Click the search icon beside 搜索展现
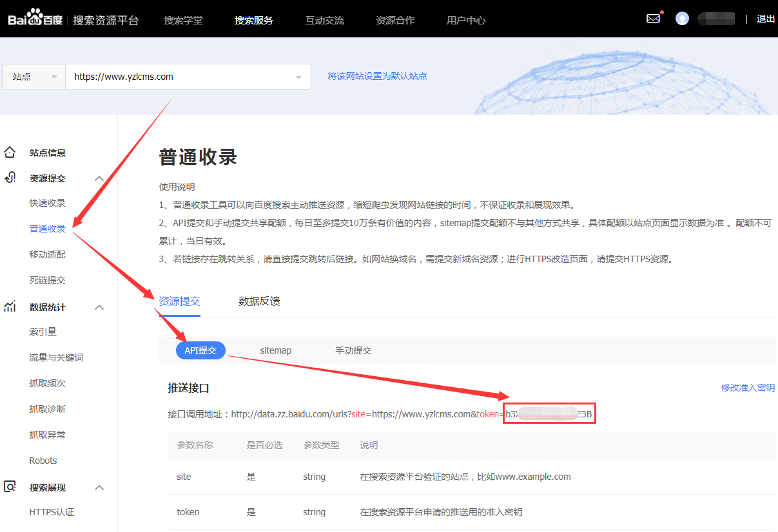This screenshot has width=778, height=532. click(10, 488)
